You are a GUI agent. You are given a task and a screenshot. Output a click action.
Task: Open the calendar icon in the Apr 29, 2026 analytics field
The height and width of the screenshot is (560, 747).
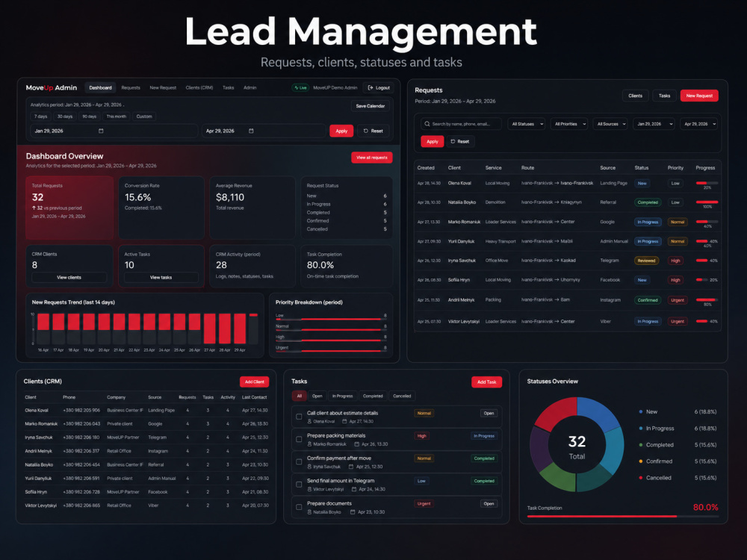pos(251,131)
